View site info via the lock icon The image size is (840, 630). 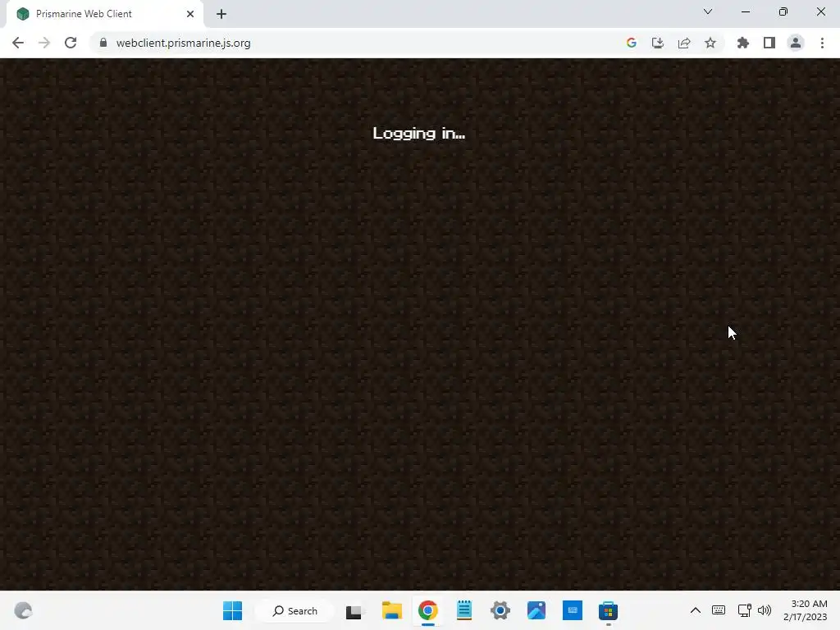[x=103, y=43]
